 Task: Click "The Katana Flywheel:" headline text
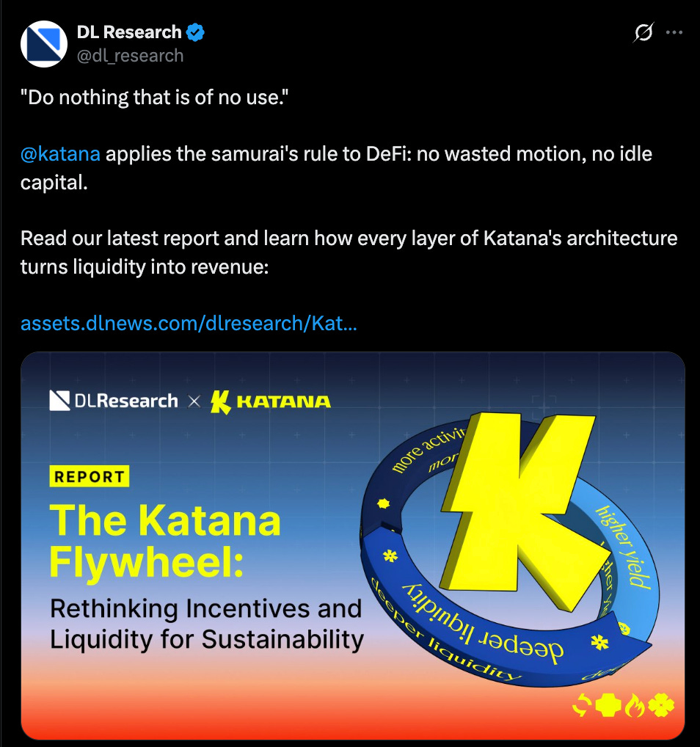click(x=165, y=540)
